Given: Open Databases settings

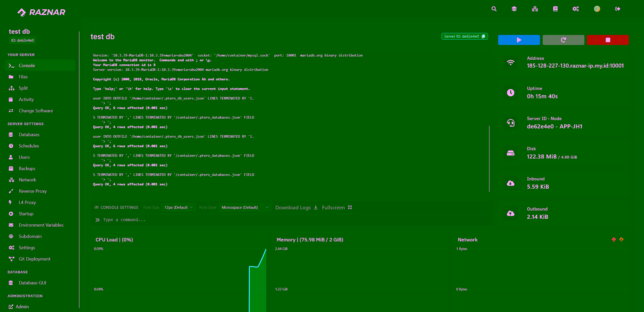Looking at the screenshot, I should (40, 134).
